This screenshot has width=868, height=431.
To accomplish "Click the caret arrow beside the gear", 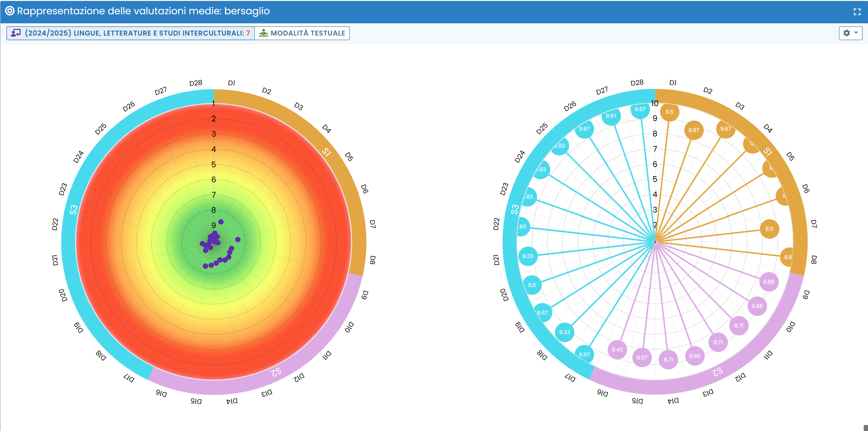I will pos(856,33).
